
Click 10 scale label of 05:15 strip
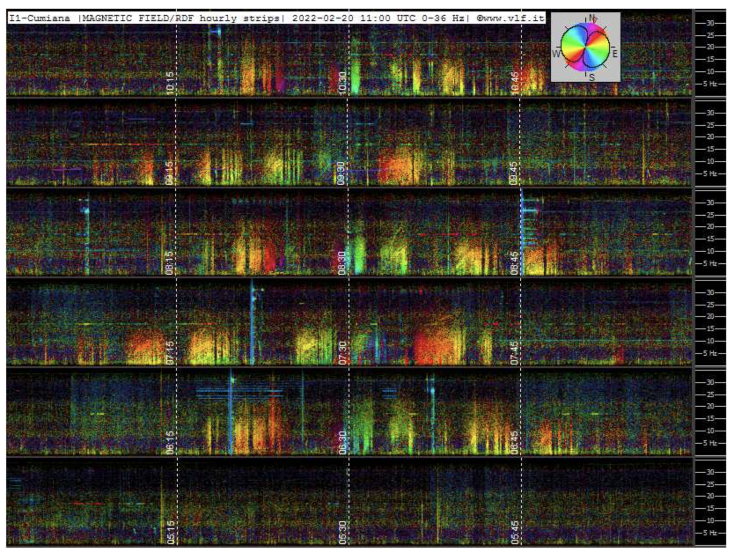[x=710, y=520]
